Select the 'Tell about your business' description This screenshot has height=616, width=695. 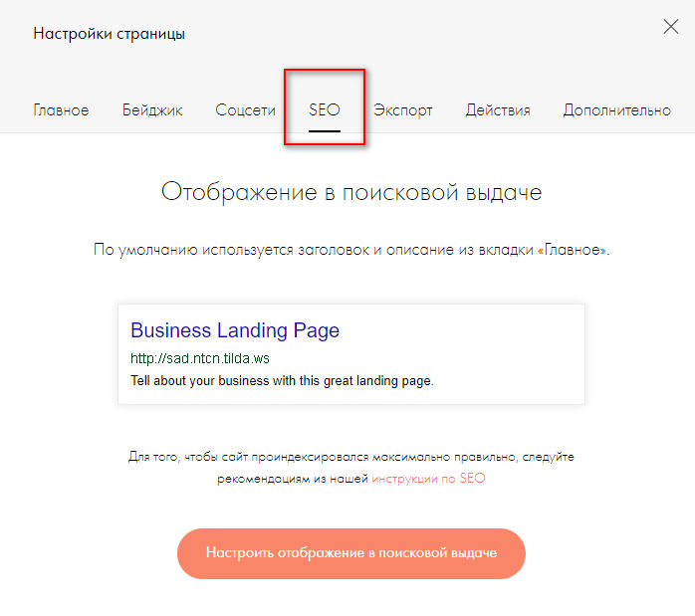click(x=282, y=380)
